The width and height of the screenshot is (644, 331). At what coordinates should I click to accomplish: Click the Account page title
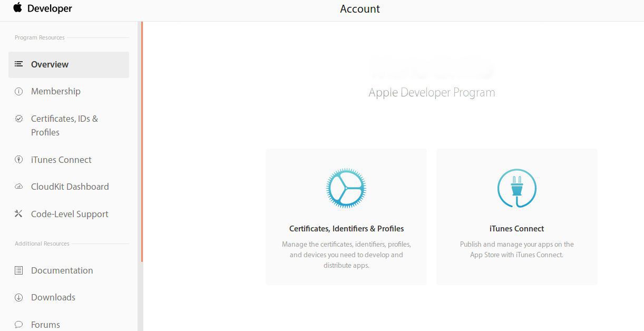click(360, 9)
